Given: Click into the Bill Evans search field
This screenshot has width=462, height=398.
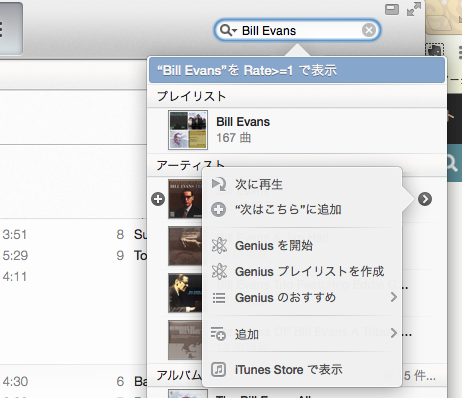Looking at the screenshot, I should pyautogui.click(x=297, y=30).
